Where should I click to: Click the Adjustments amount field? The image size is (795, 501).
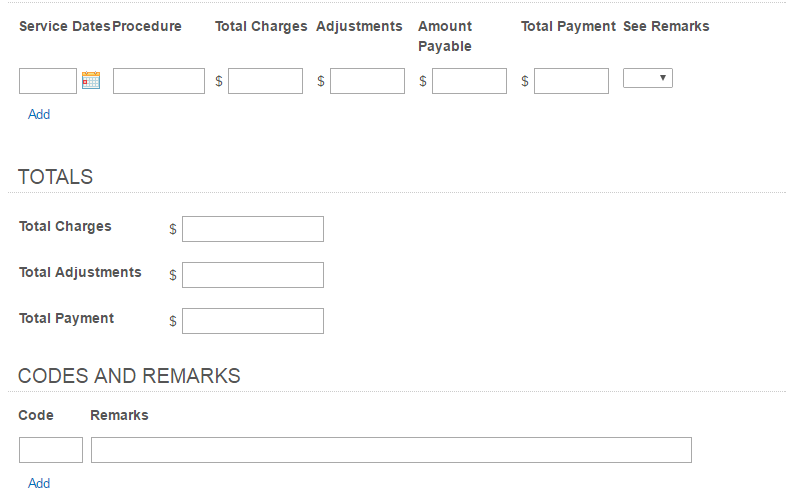[367, 81]
